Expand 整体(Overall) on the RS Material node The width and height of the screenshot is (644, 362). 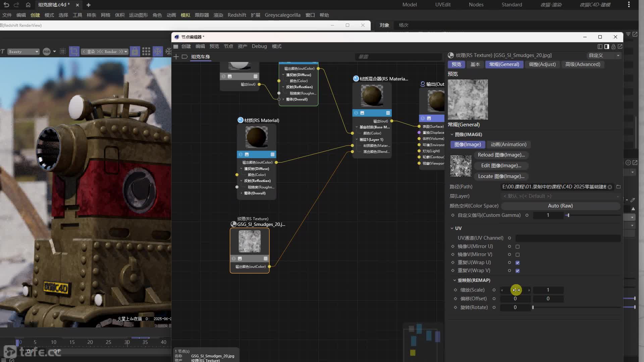coord(241,193)
